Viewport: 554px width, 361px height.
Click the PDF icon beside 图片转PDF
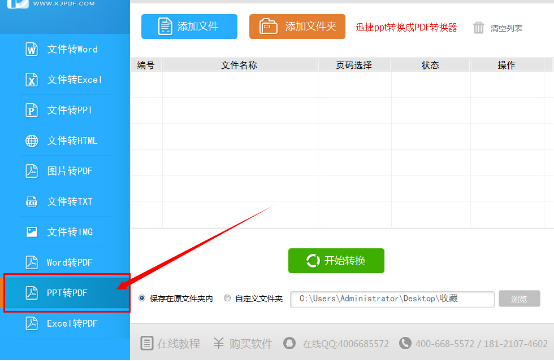(x=32, y=171)
